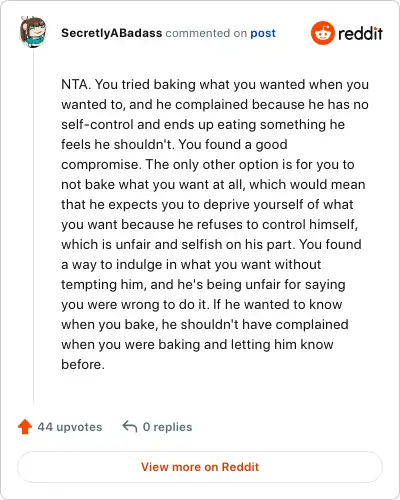Click the word "tempting" in the comment
400x500 pixels.
click(x=89, y=285)
